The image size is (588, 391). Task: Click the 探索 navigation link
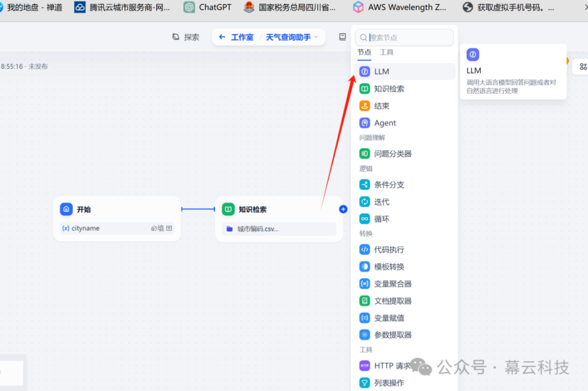click(x=187, y=37)
